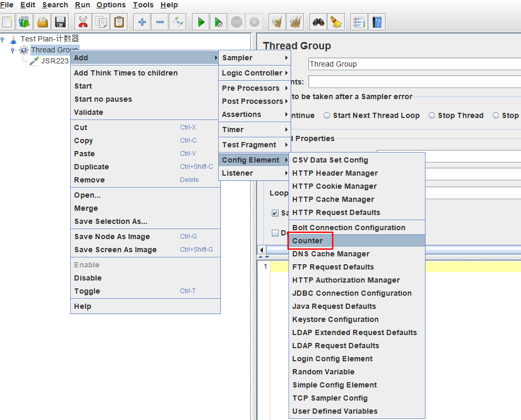This screenshot has width=521, height=420.
Task: Expand the Listener submenu
Action: point(254,173)
